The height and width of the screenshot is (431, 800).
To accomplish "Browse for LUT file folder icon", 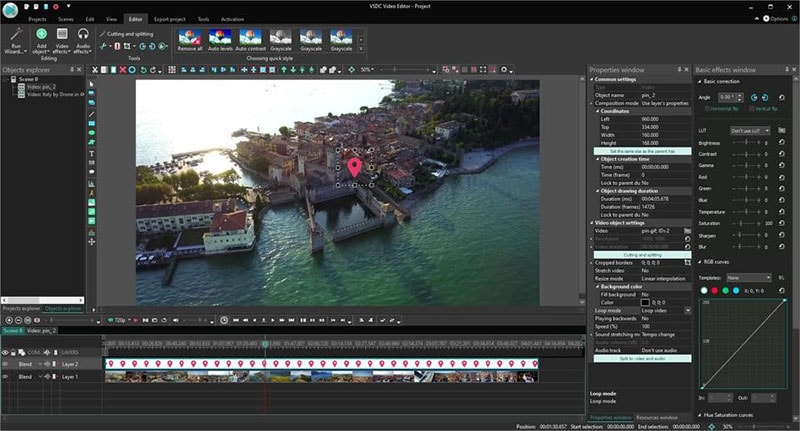I will pyautogui.click(x=780, y=131).
